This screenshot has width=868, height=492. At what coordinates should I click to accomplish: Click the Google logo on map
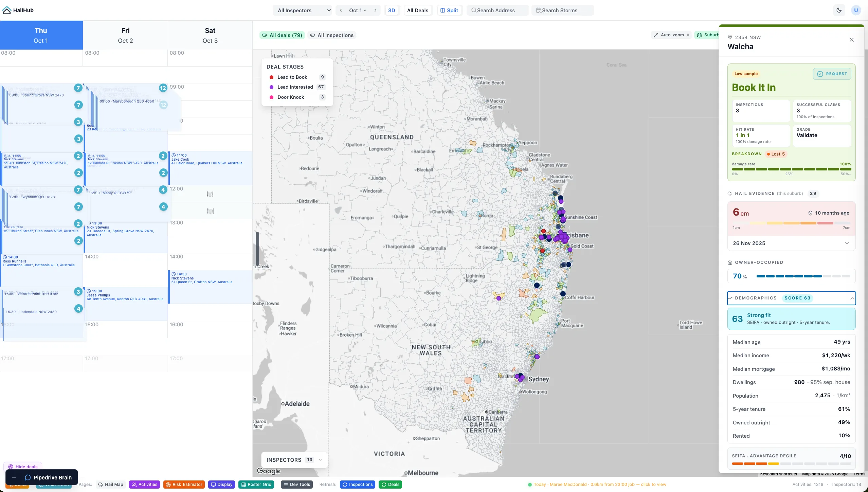tap(269, 471)
